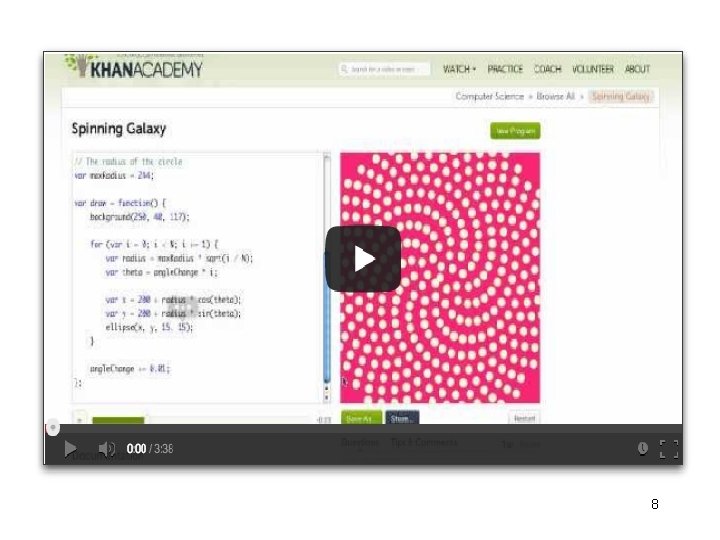
Task: Click the search field in the header
Action: tap(384, 69)
